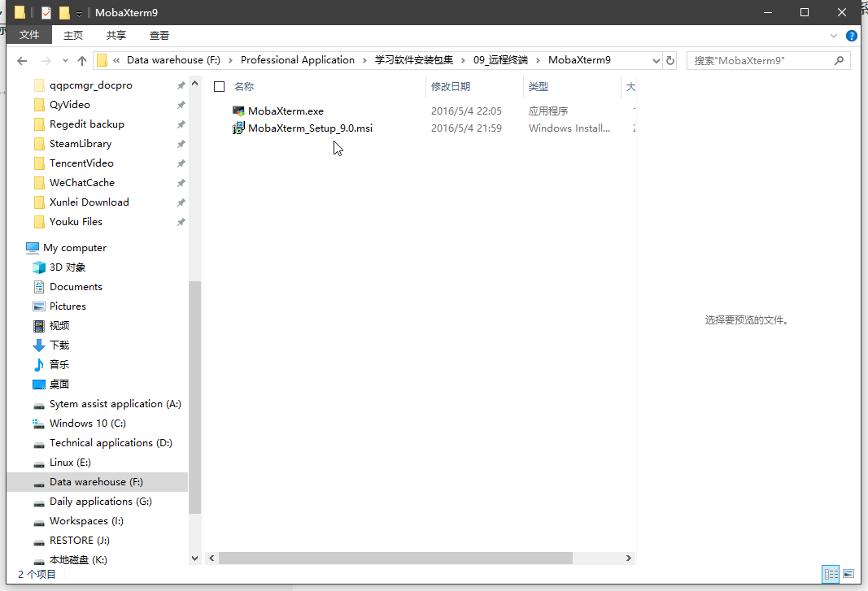Open the 查看 ribbon tab
868x591 pixels.
click(x=159, y=36)
